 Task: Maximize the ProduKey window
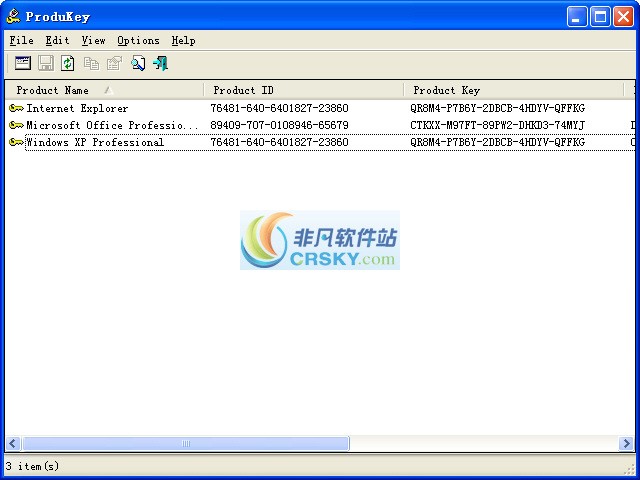[600, 17]
